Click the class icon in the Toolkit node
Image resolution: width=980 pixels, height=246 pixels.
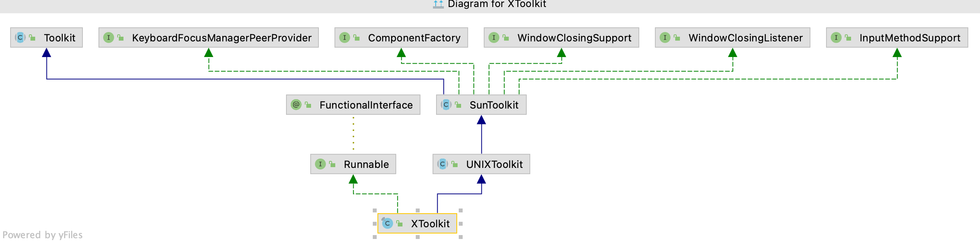click(x=20, y=38)
